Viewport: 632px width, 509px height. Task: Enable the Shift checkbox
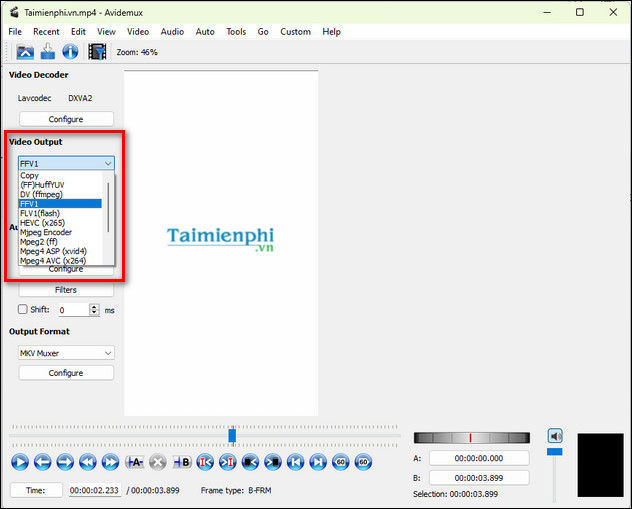click(x=23, y=309)
